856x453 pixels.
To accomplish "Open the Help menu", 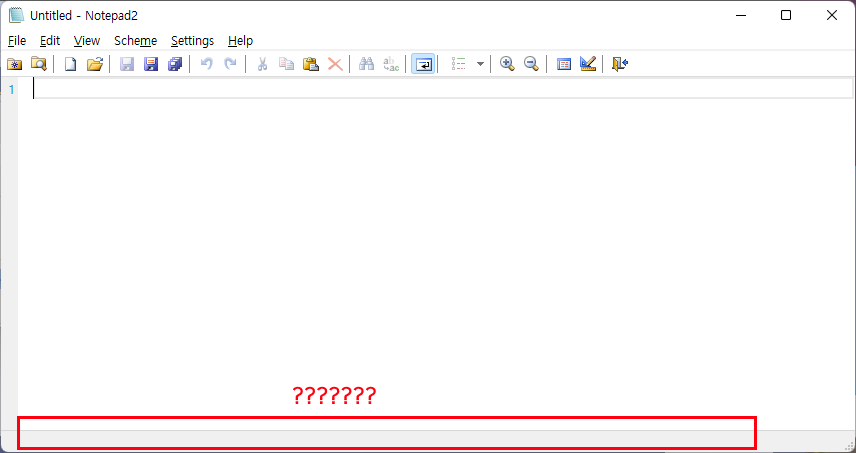I will point(240,41).
